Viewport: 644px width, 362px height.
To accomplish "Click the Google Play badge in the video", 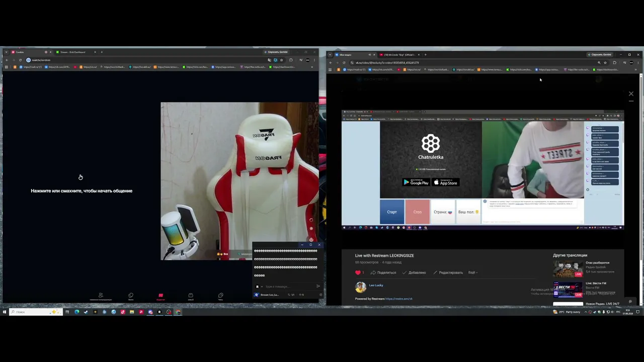I will (x=416, y=182).
